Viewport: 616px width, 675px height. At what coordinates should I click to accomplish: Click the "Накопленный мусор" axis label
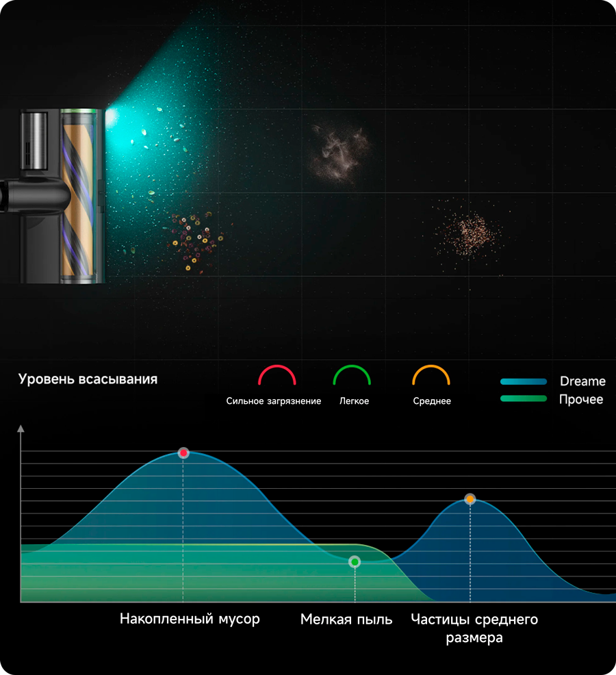coord(190,619)
